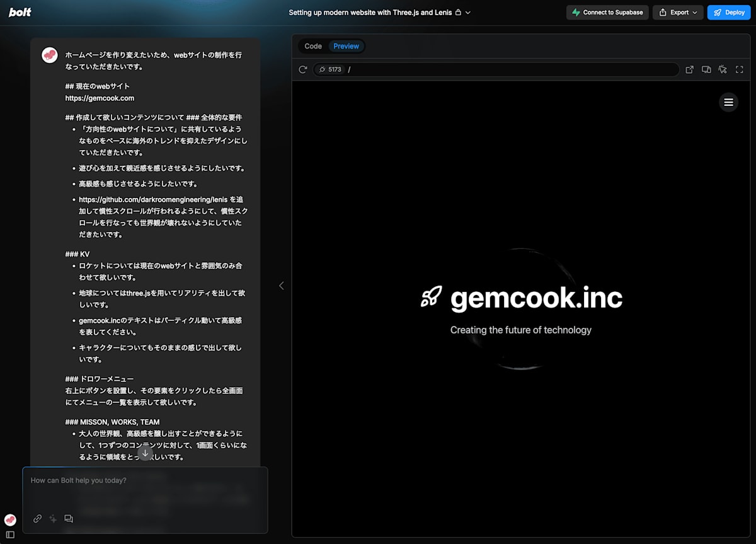Screen dimensions: 756x544
Task: Attach a file with the link icon
Action: 37,519
